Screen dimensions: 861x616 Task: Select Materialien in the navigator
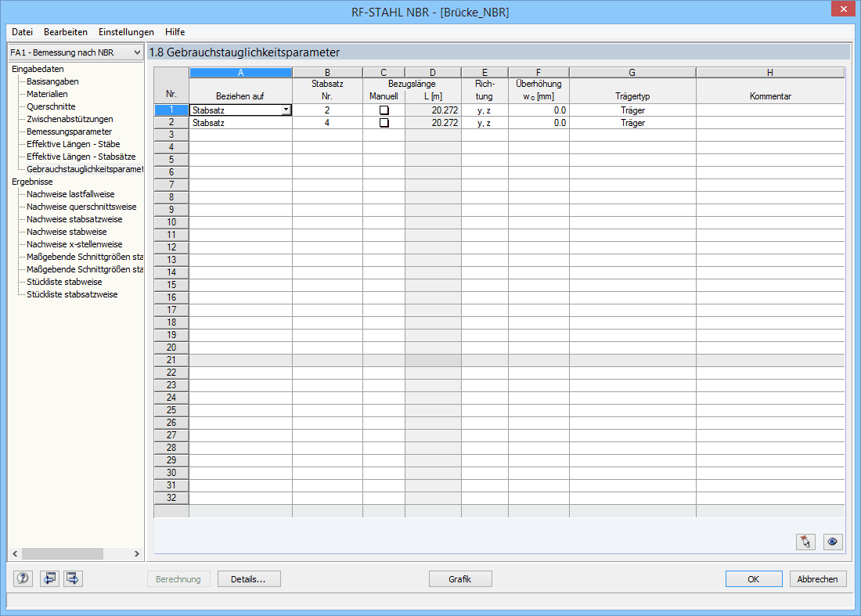pyautogui.click(x=47, y=94)
